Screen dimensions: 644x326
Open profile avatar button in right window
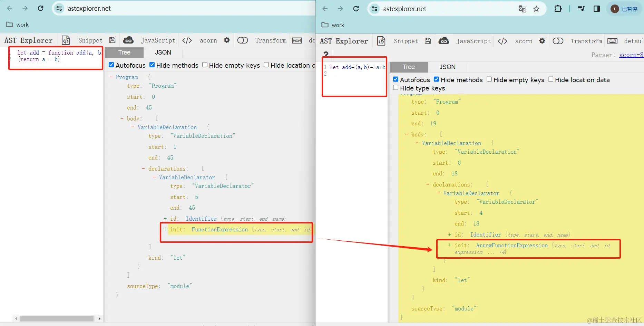coord(624,9)
